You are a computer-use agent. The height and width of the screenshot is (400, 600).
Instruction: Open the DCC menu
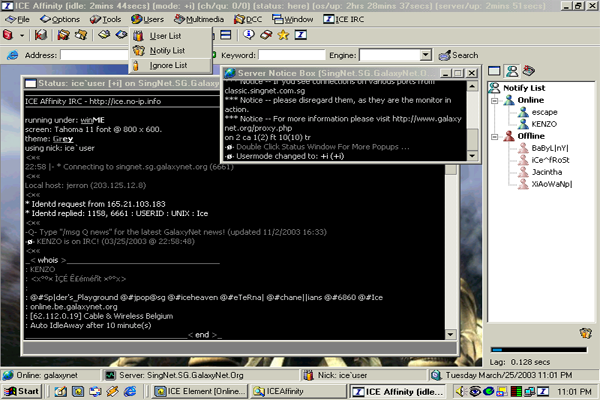pos(248,19)
